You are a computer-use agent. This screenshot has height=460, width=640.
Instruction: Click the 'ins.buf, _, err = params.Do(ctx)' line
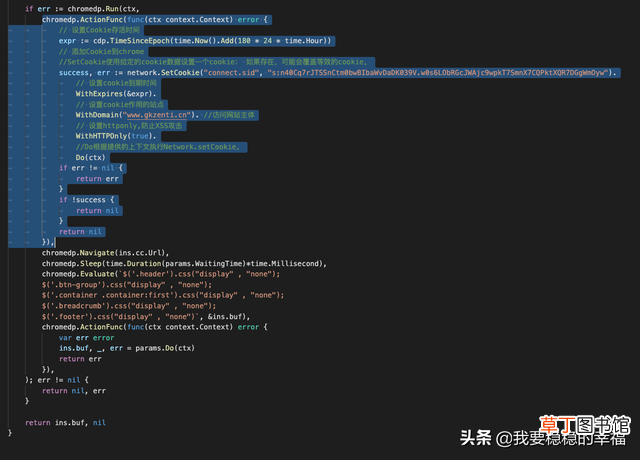point(127,349)
